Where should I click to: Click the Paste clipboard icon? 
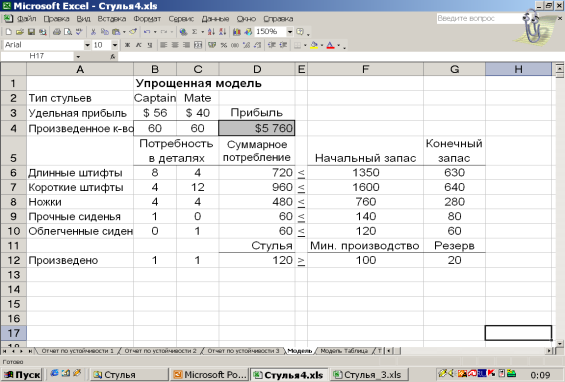point(116,32)
